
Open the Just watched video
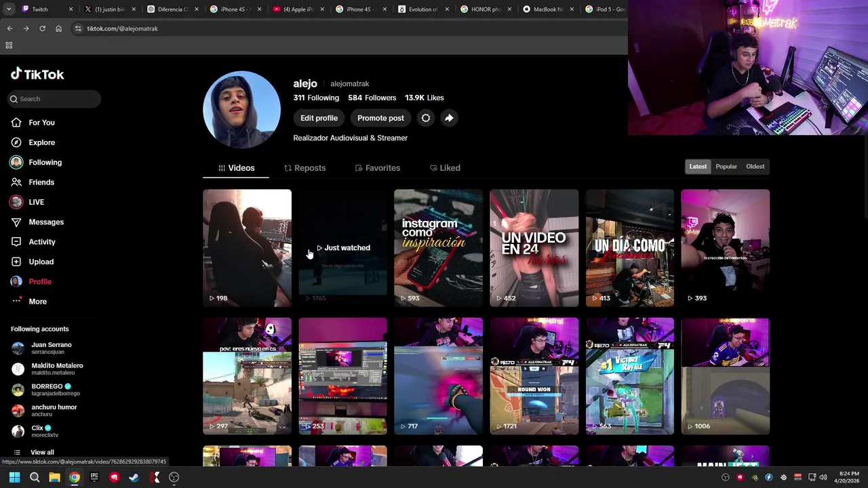tap(342, 247)
